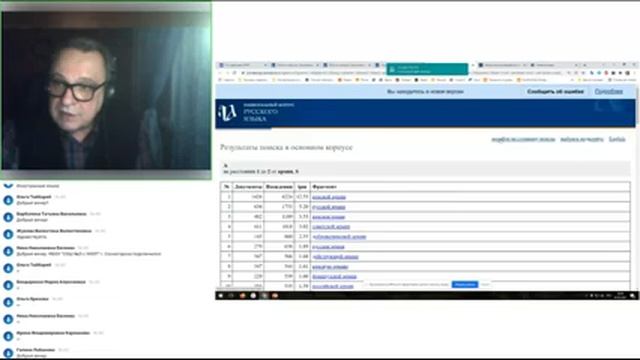Open the fragment link in table row 1
Image resolution: width=640 pixels, height=360 pixels.
(329, 197)
